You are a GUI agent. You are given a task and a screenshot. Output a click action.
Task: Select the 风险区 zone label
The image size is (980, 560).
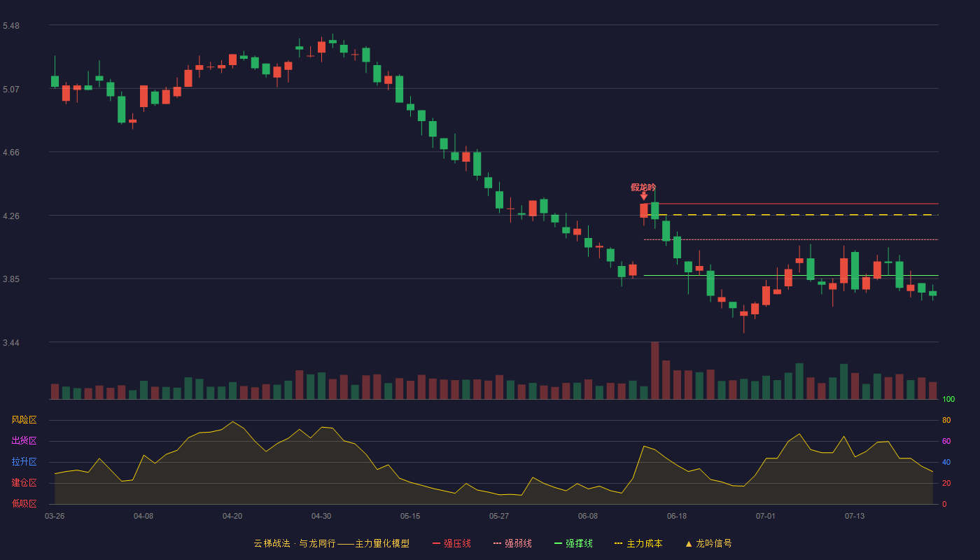tap(24, 420)
